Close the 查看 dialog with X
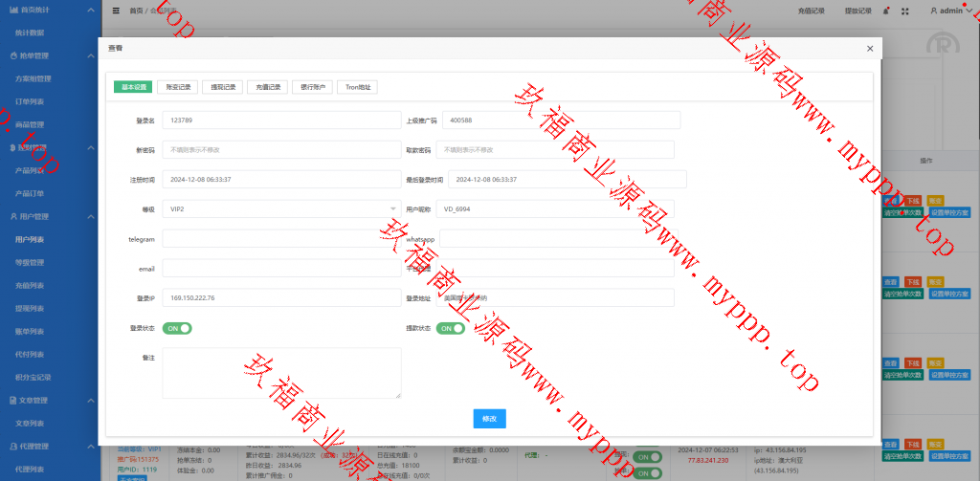 [869, 48]
